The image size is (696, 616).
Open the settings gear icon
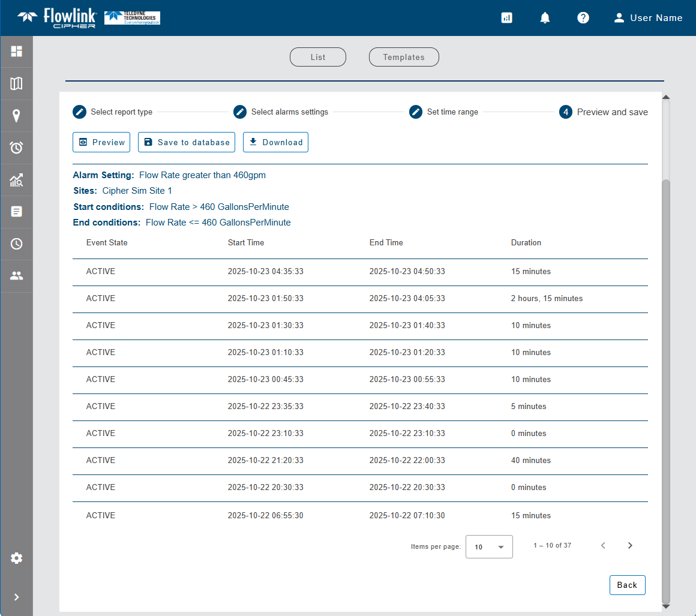(x=16, y=558)
